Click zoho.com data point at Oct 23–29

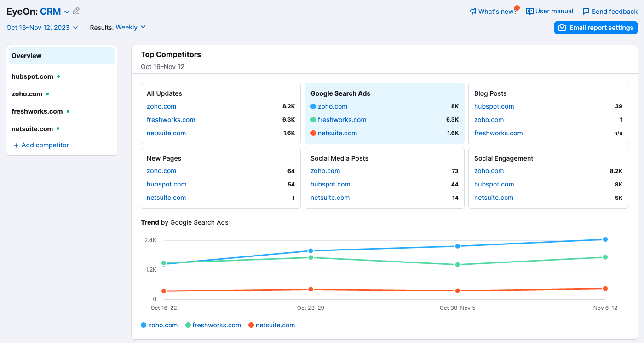coord(310,251)
